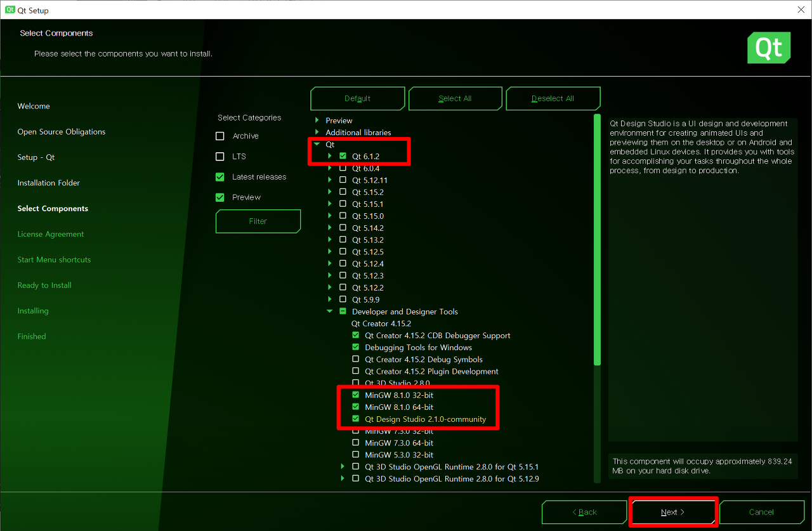Open the Installation Folder step

pos(49,183)
